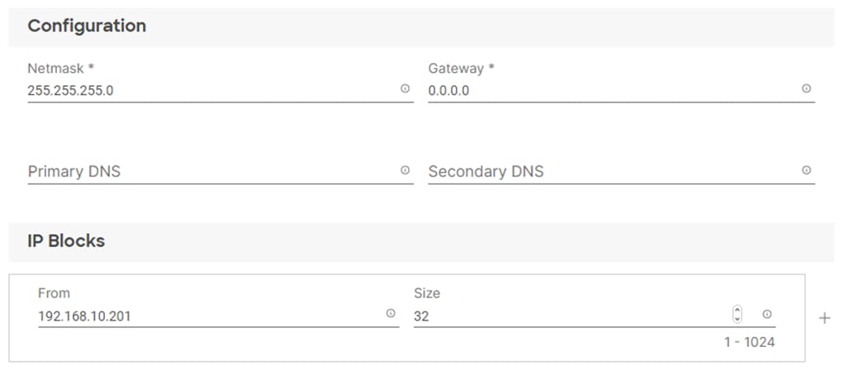The width and height of the screenshot is (868, 390).
Task: Click the Gateway * field label
Action: pos(461,69)
